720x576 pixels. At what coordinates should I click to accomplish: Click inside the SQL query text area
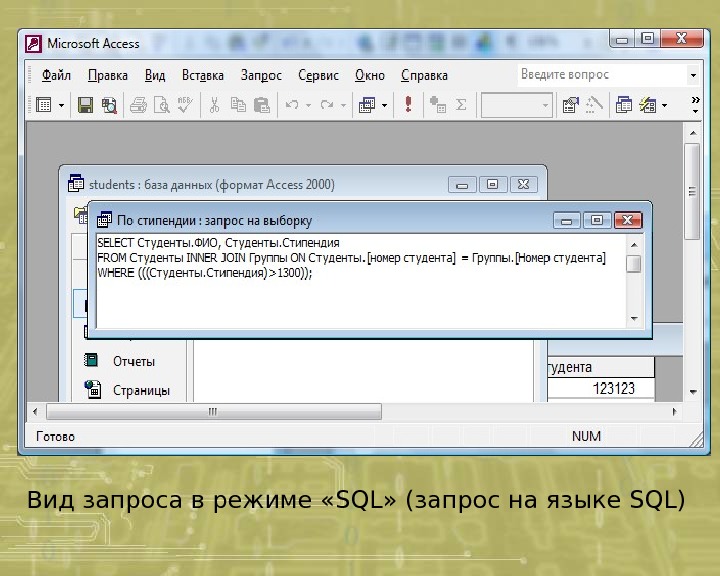361,281
